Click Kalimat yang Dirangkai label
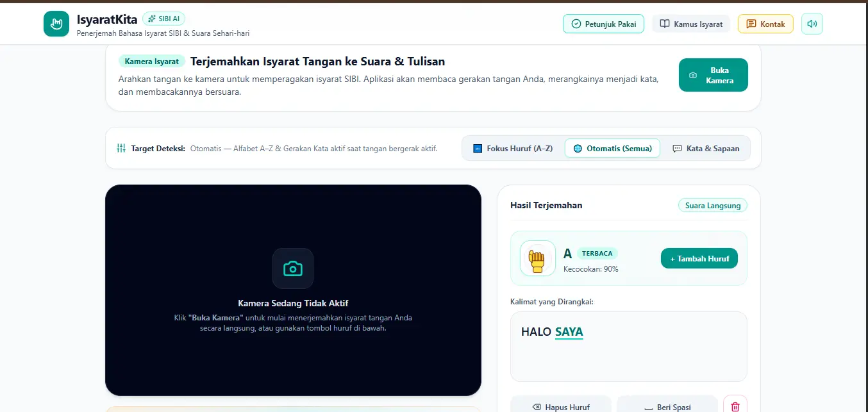Viewport: 868px width, 412px height. point(552,301)
